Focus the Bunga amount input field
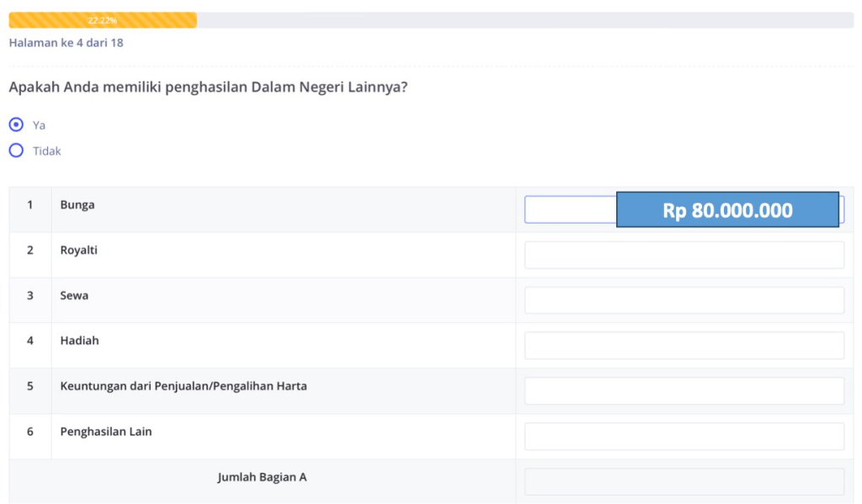This screenshot has width=862, height=504. click(570, 210)
